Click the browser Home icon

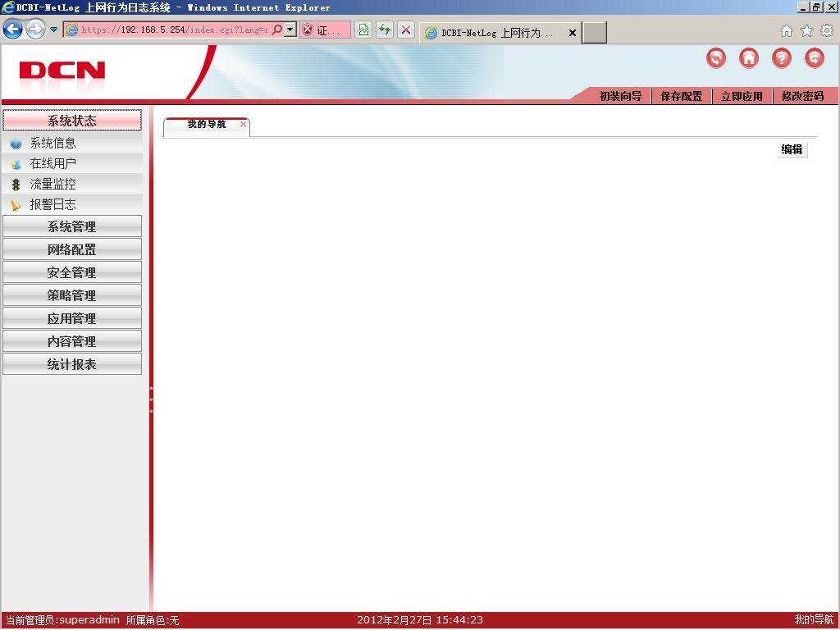787,30
